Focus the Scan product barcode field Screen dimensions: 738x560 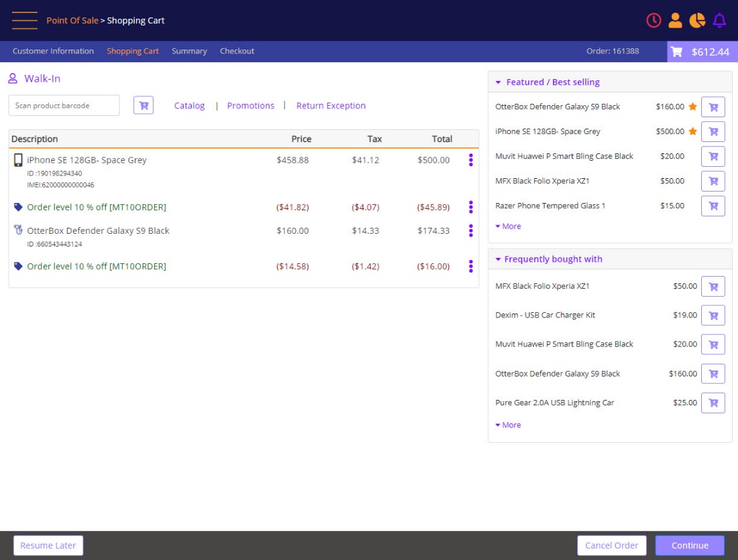(64, 105)
